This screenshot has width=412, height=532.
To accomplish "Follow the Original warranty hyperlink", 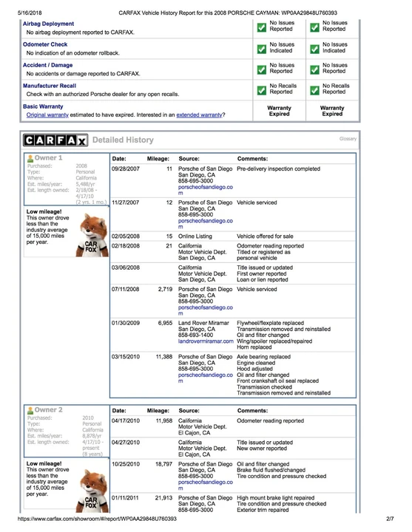I will pyautogui.click(x=47, y=115).
